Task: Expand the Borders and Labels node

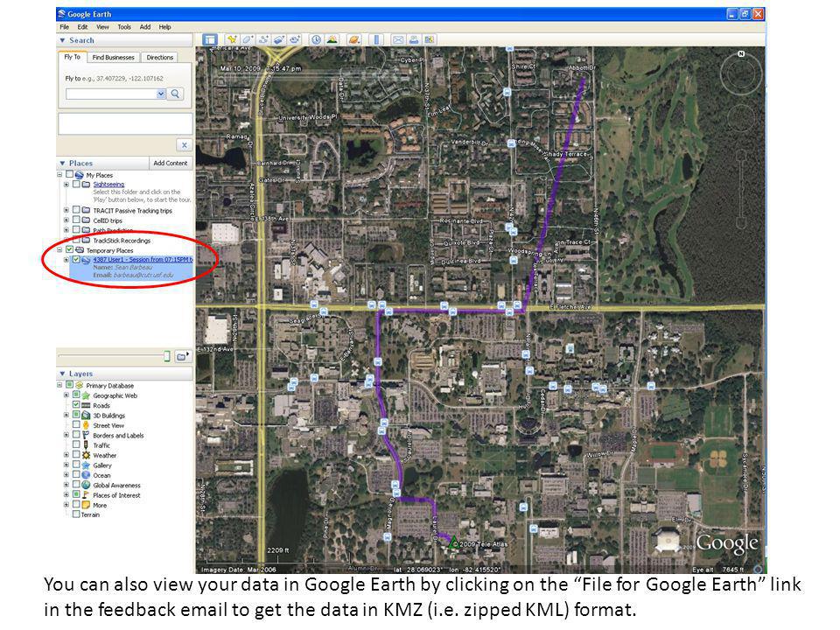Action: 66,435
